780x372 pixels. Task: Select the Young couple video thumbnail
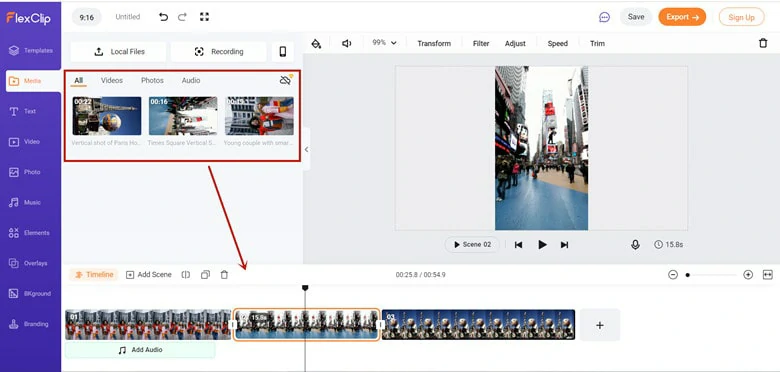pos(259,116)
